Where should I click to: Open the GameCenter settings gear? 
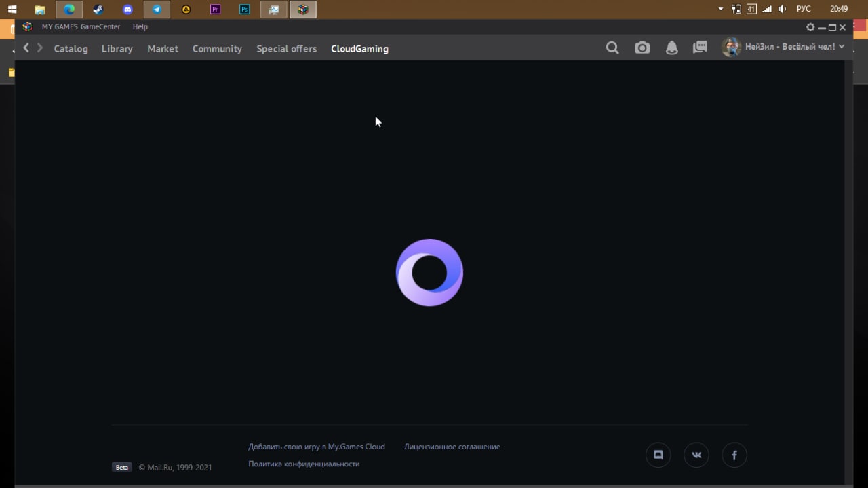(810, 27)
